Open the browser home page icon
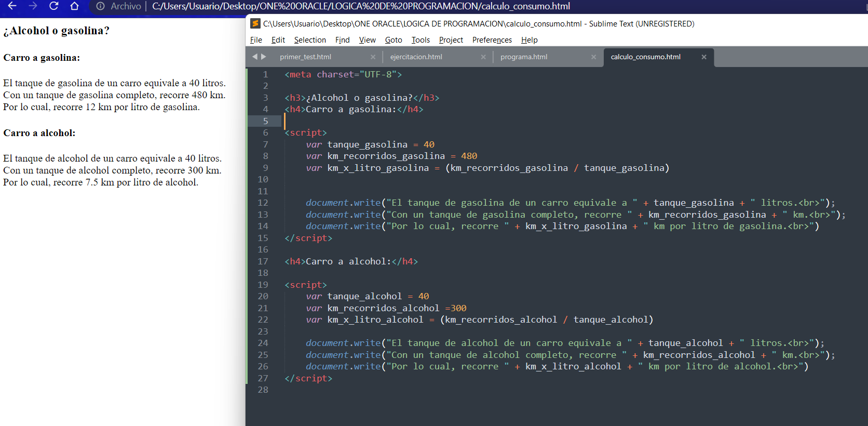This screenshot has width=868, height=426. pyautogui.click(x=74, y=6)
